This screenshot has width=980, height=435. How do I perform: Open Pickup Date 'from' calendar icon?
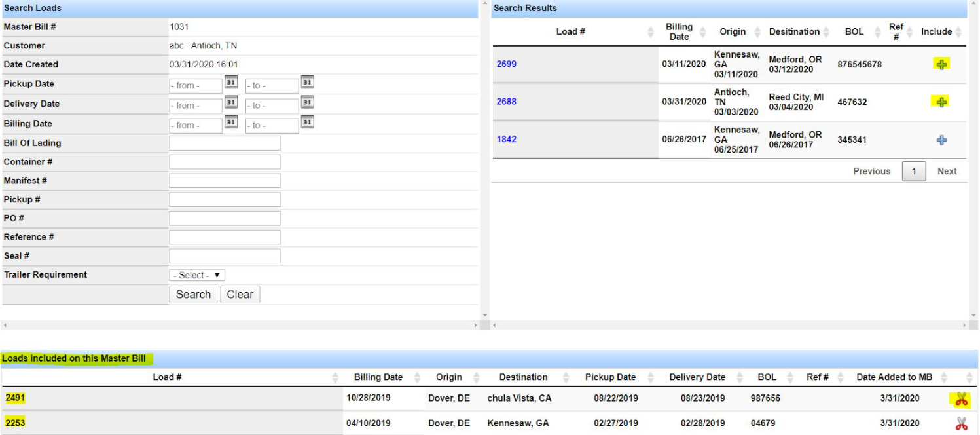click(231, 83)
